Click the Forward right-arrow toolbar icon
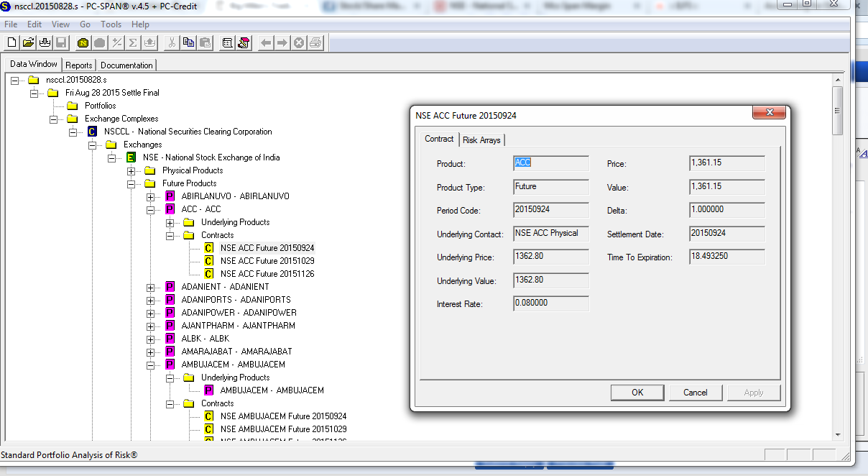This screenshot has width=868, height=476. (x=282, y=42)
